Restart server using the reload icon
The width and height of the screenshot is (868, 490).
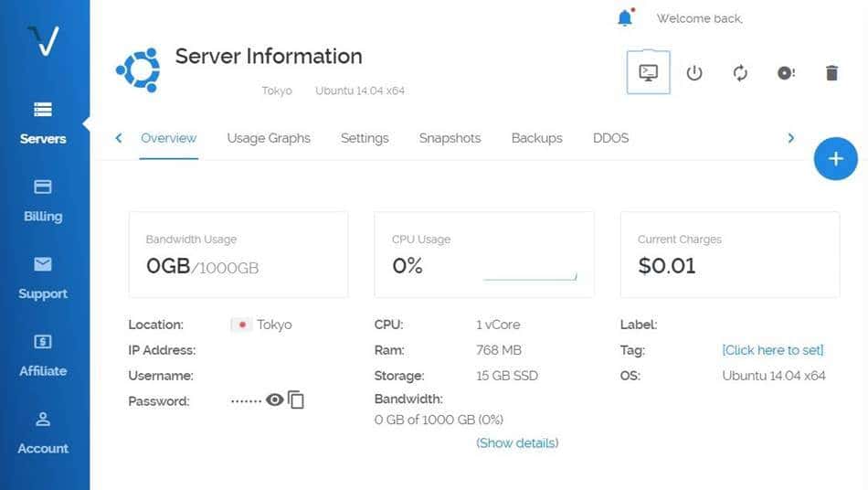(x=740, y=73)
